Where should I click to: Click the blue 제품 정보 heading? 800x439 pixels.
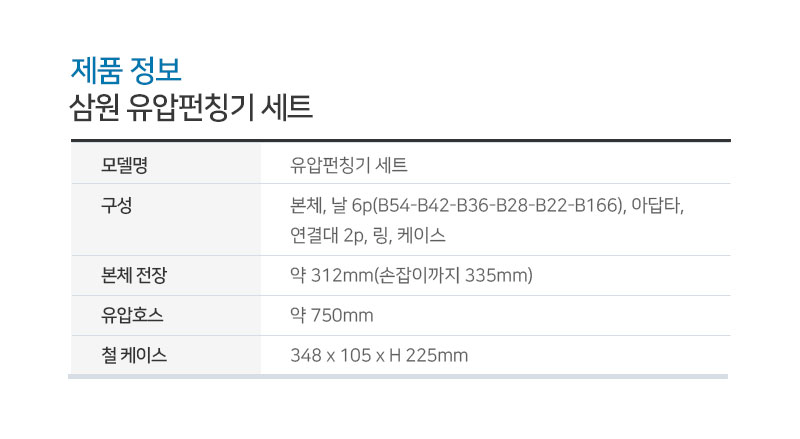(x=126, y=70)
